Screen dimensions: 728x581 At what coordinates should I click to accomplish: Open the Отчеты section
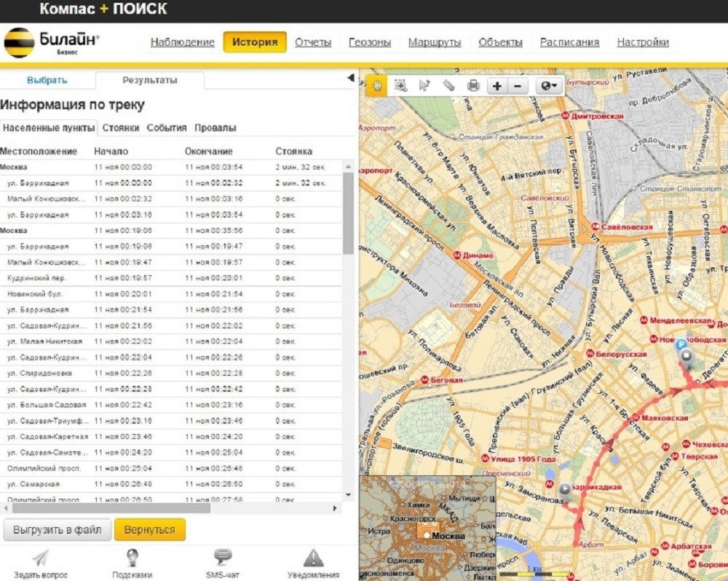pyautogui.click(x=313, y=42)
